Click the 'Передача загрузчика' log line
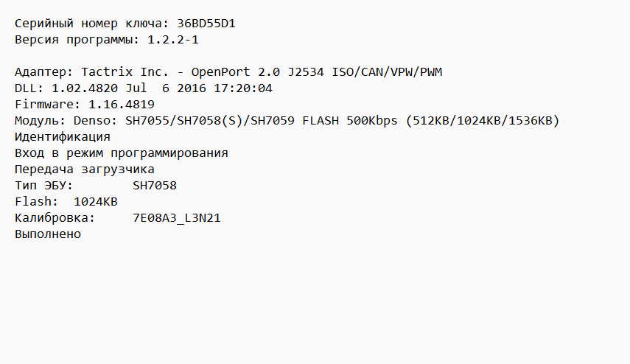 [84, 169]
